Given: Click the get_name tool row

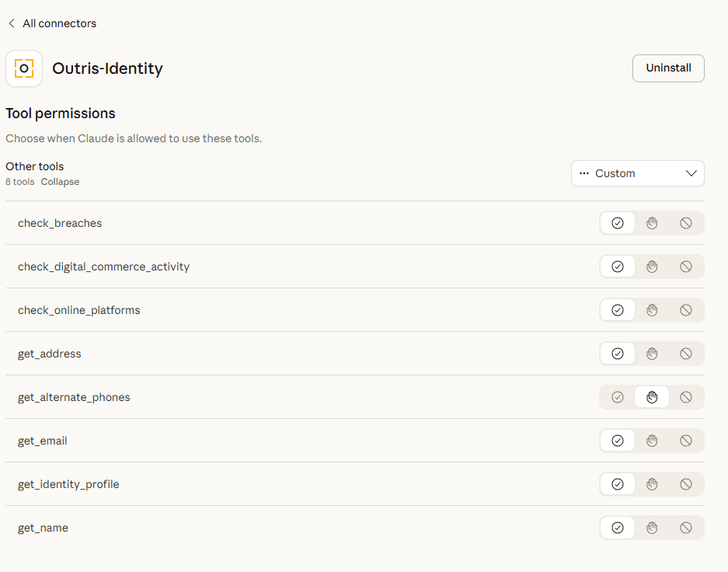Looking at the screenshot, I should 43,528.
